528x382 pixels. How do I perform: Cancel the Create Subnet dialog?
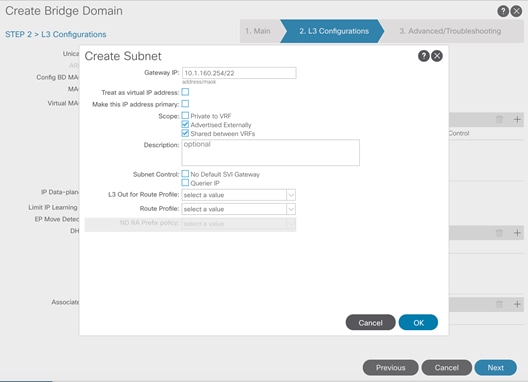click(370, 323)
